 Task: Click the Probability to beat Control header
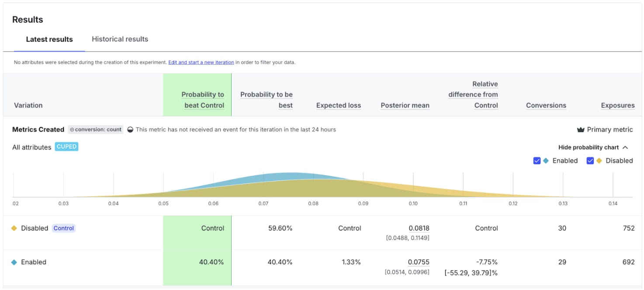(x=203, y=100)
